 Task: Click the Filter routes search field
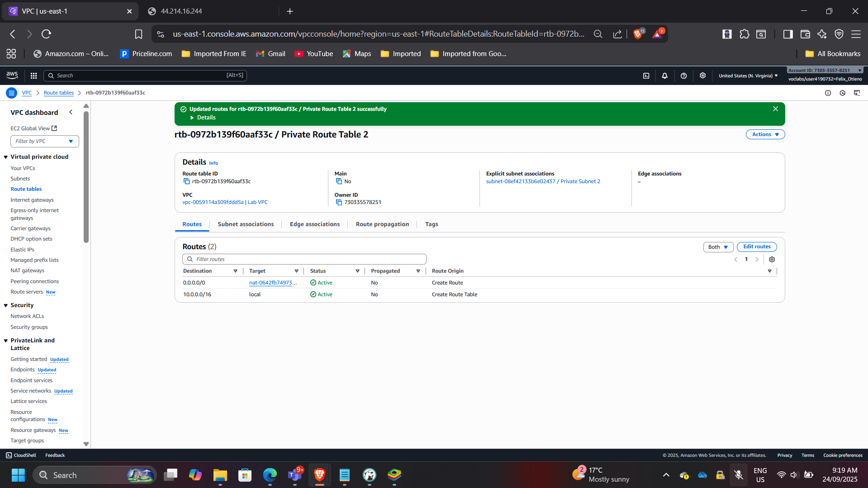[x=304, y=259]
